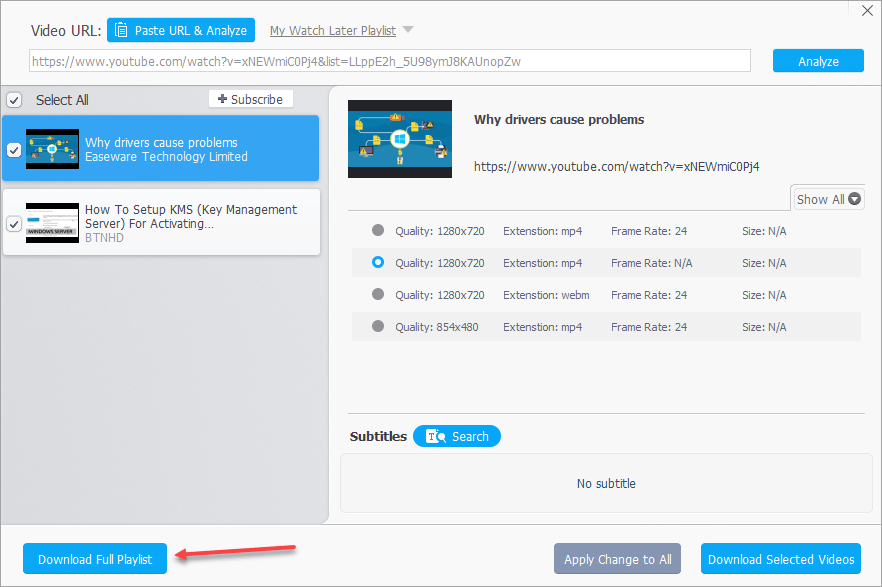Image resolution: width=882 pixels, height=587 pixels.
Task: Click the Analyze button
Action: pos(818,61)
